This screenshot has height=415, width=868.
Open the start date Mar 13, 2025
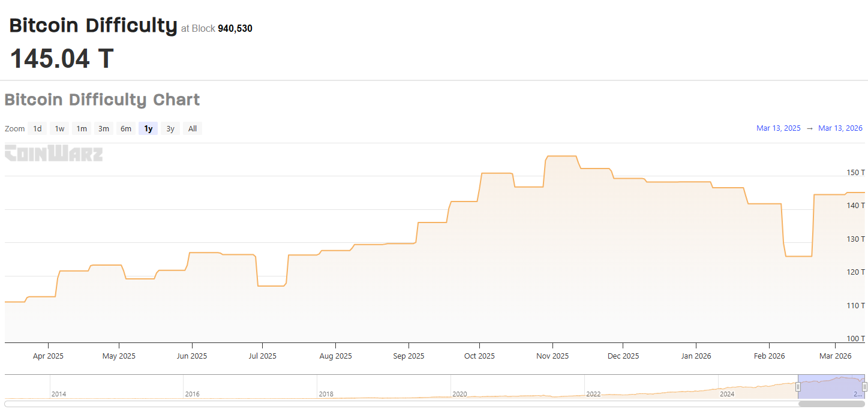[x=778, y=128]
